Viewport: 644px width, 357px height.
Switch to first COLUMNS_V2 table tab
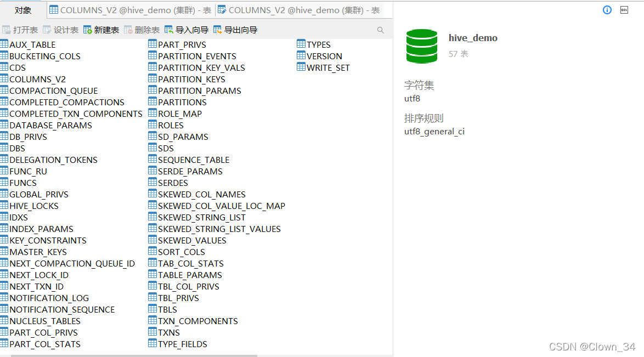[131, 10]
